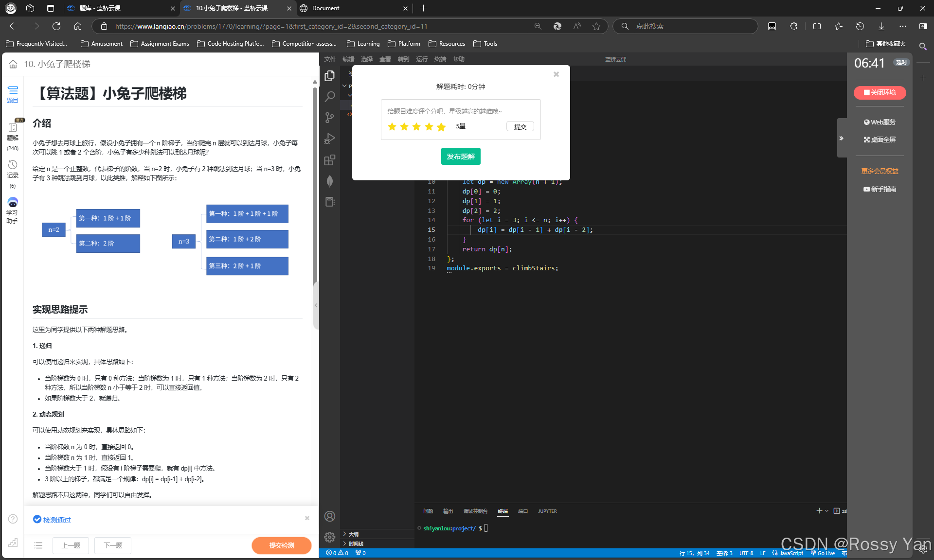Viewport: 934px width, 560px height.
Task: Set rating to the first star
Action: 392,127
